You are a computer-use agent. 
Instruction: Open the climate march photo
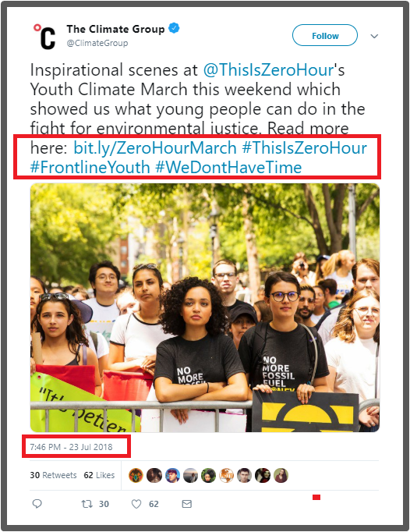[205, 307]
